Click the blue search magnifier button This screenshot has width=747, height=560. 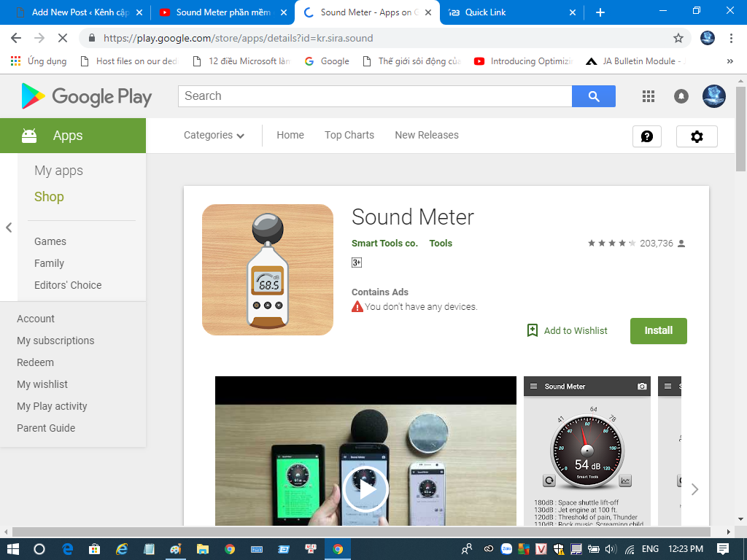click(x=593, y=96)
